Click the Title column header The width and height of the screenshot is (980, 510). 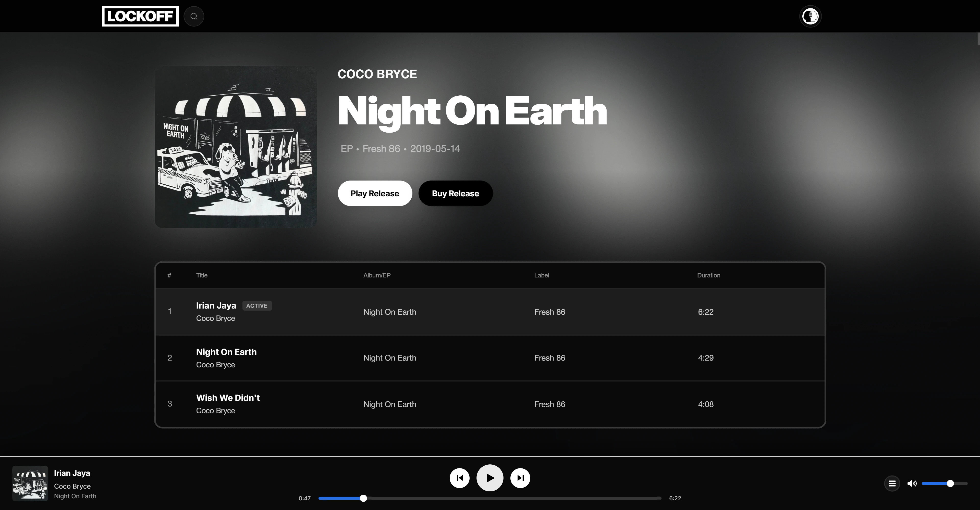coord(202,275)
